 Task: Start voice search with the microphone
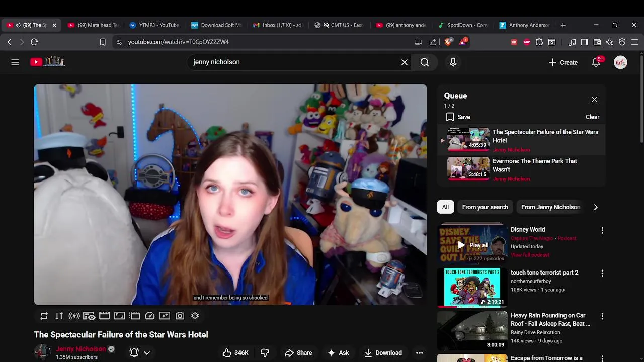point(453,62)
